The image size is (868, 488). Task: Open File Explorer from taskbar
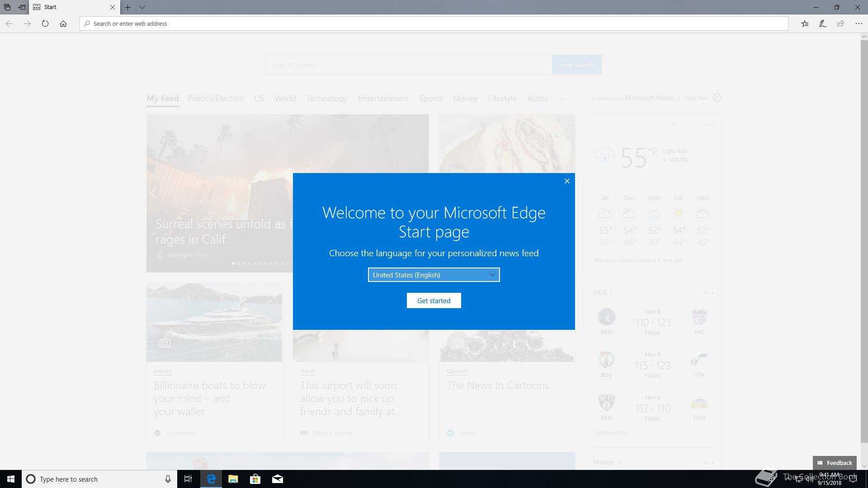tap(233, 479)
